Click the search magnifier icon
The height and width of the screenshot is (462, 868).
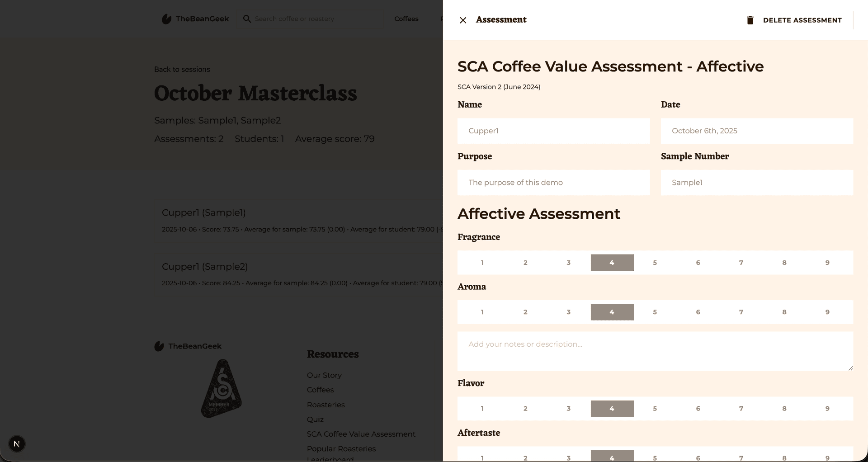247,19
